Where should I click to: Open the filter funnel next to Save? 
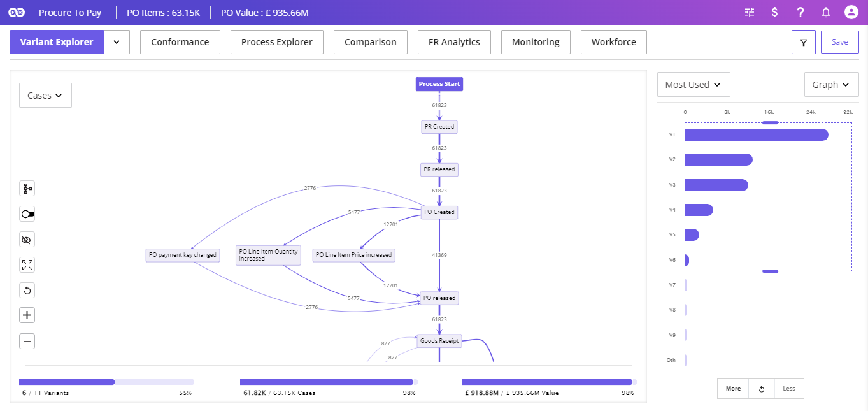coord(803,41)
